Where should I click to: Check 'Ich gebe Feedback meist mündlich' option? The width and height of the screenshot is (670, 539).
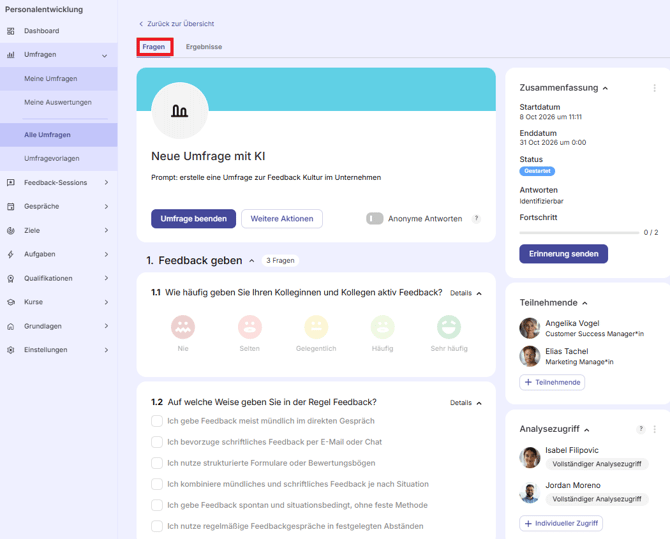pos(157,421)
